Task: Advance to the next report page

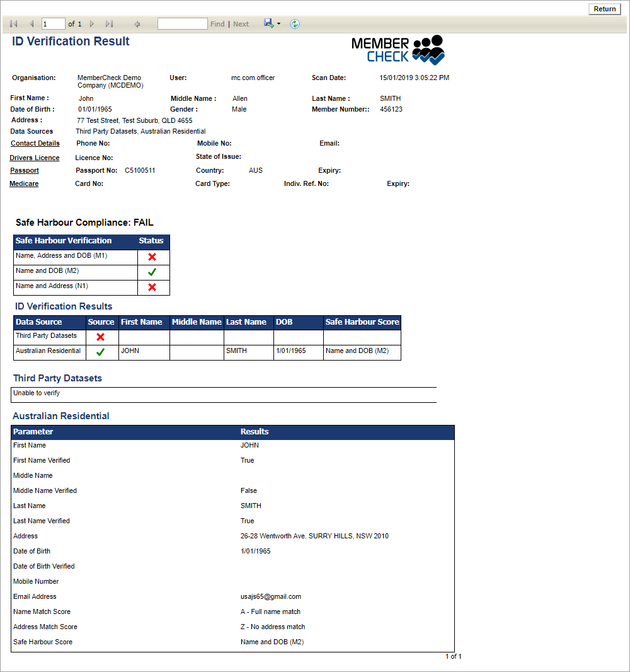Action: (91, 24)
